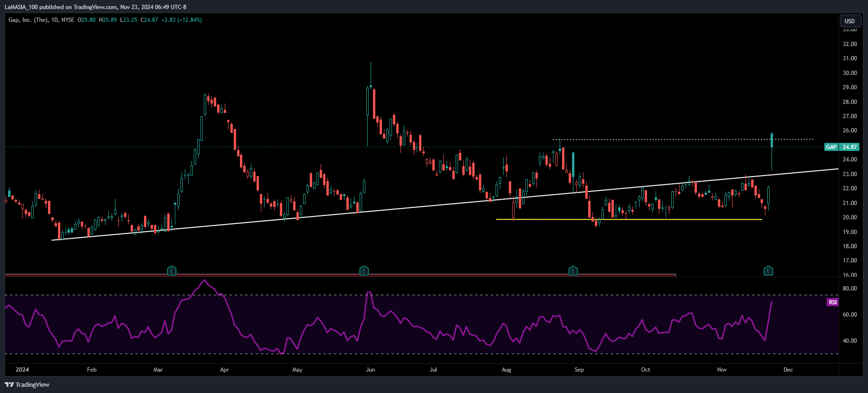
Task: Click the 28.00 price axis label
Action: click(x=849, y=102)
